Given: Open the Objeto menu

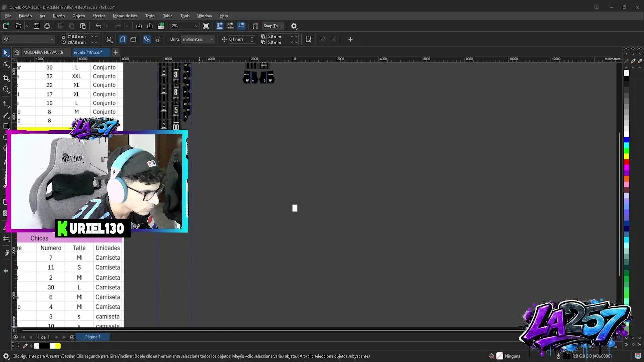Looking at the screenshot, I should (x=78, y=16).
